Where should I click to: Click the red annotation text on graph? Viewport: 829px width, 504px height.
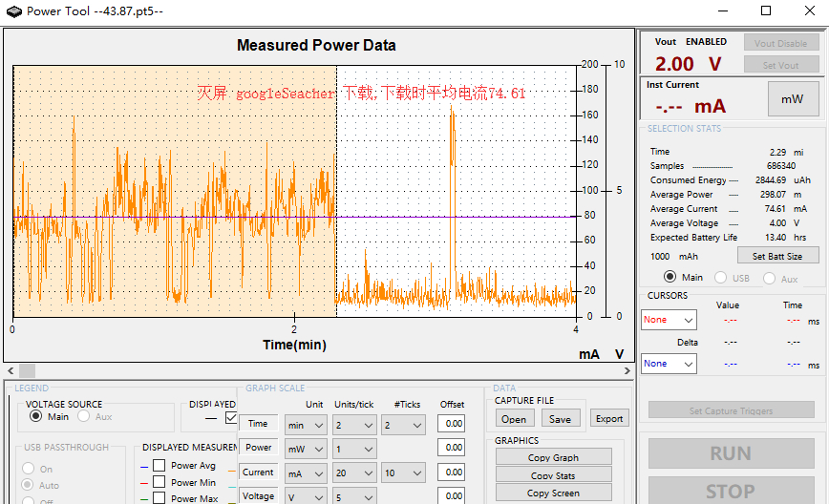[361, 93]
